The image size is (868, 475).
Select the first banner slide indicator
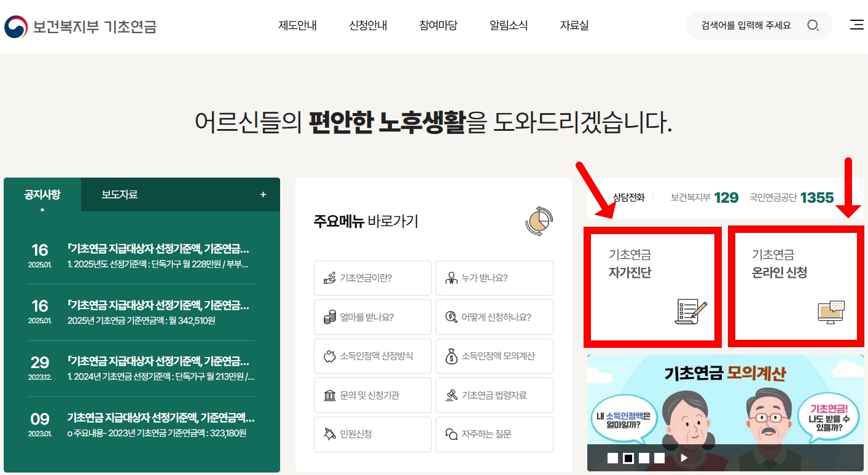pos(612,458)
